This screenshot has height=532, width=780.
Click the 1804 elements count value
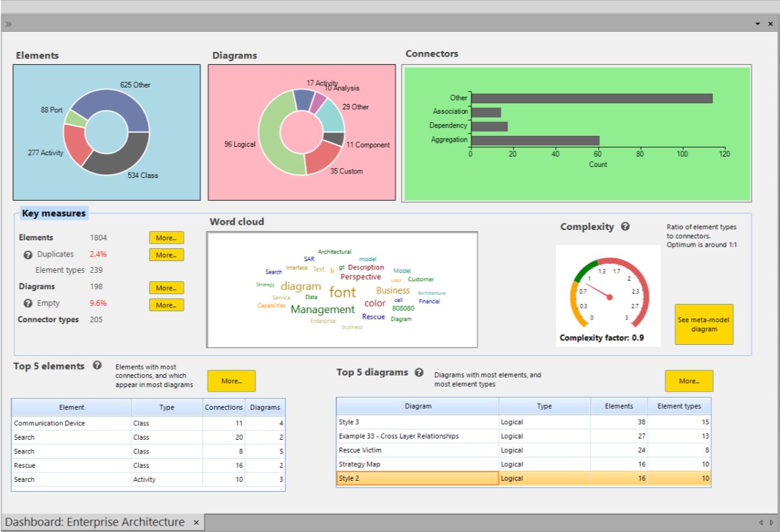99,238
